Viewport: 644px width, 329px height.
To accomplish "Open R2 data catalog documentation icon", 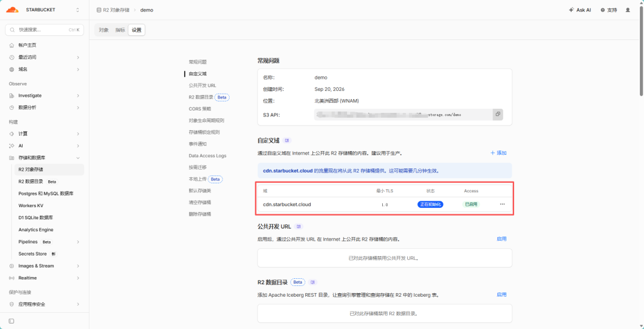I will pyautogui.click(x=314, y=282).
